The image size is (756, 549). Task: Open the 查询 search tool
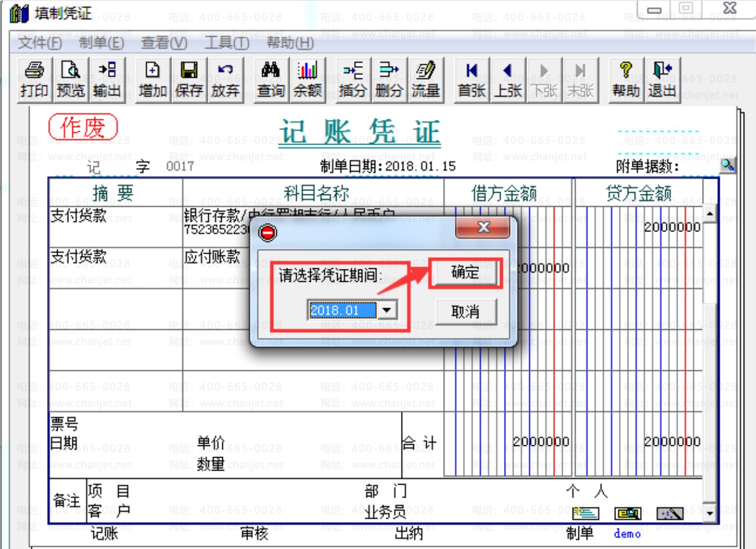coord(271,80)
